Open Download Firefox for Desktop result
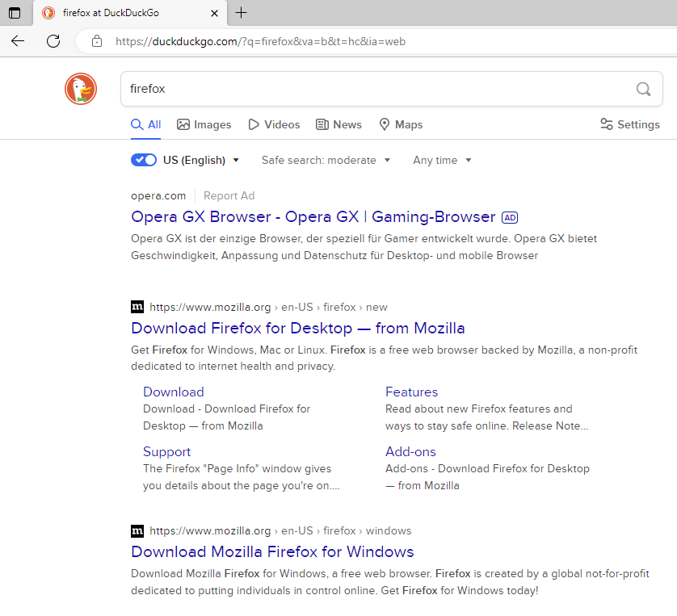The width and height of the screenshot is (677, 616). click(298, 329)
